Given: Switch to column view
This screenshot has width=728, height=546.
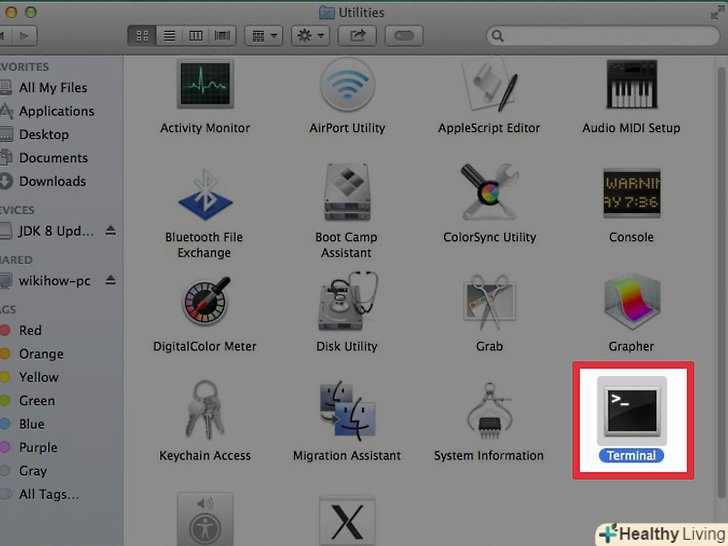Looking at the screenshot, I should (x=195, y=36).
